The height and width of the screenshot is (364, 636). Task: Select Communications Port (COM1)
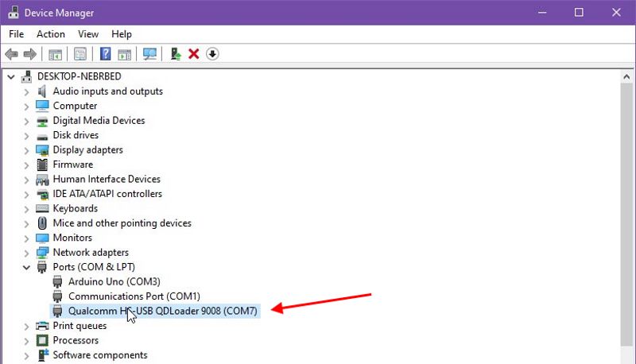point(134,296)
